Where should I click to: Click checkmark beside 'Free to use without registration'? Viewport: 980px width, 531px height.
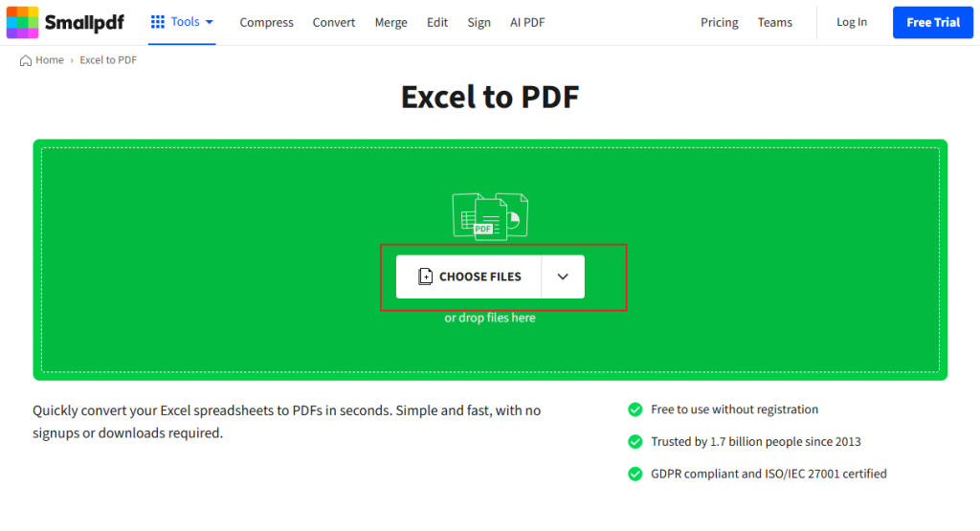click(x=635, y=409)
